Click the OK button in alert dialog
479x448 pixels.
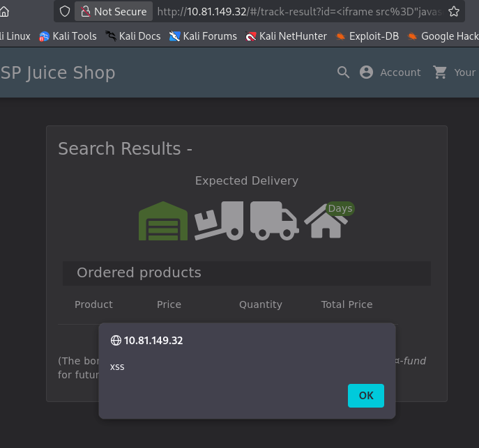pos(365,396)
